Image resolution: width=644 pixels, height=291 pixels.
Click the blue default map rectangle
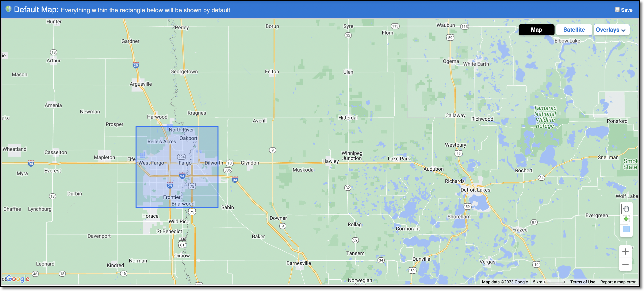tap(177, 167)
